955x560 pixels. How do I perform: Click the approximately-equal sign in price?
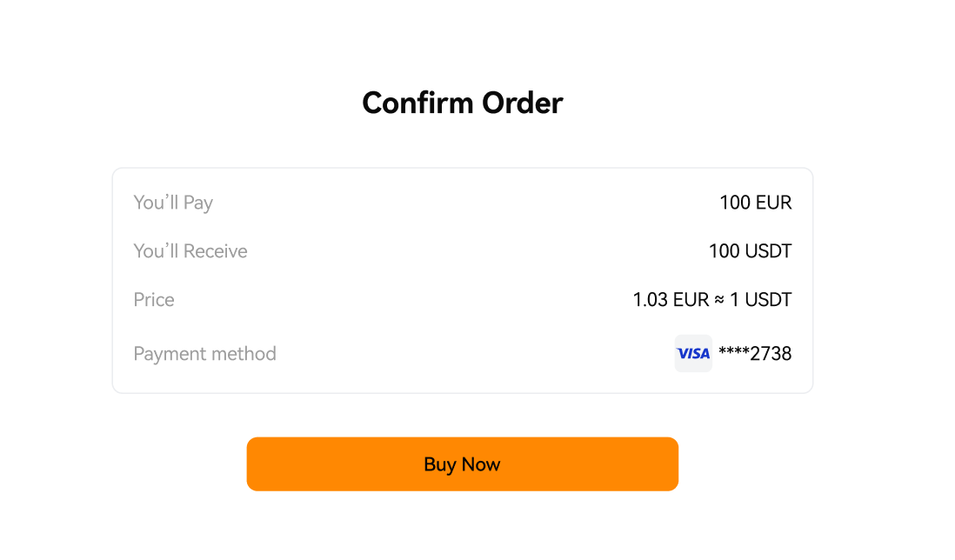click(719, 300)
